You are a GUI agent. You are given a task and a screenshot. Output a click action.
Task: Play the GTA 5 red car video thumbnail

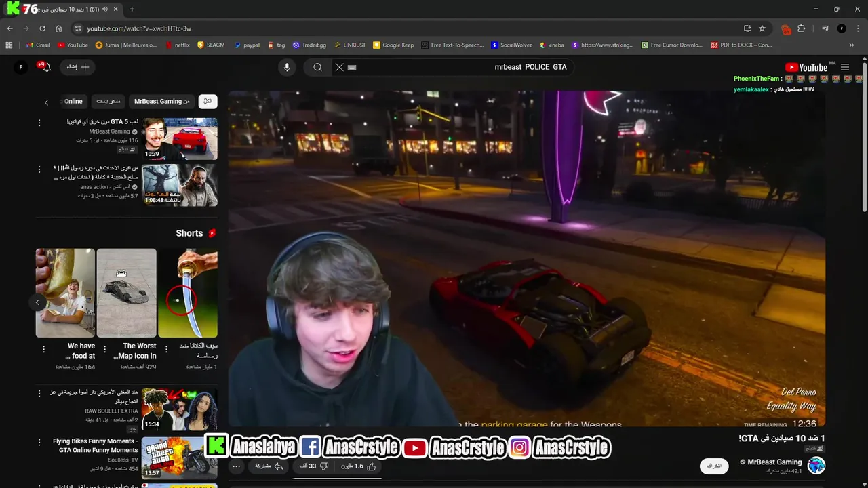[180, 139]
